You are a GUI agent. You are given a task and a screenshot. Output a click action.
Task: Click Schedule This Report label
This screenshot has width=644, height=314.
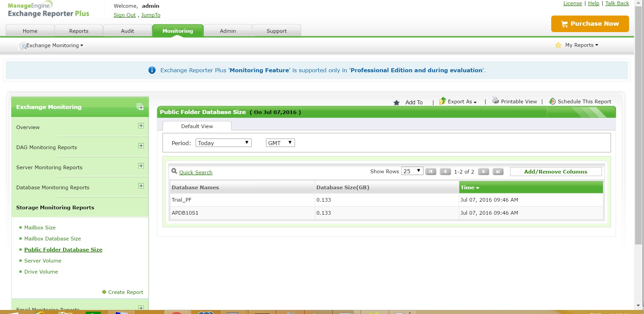click(x=584, y=101)
